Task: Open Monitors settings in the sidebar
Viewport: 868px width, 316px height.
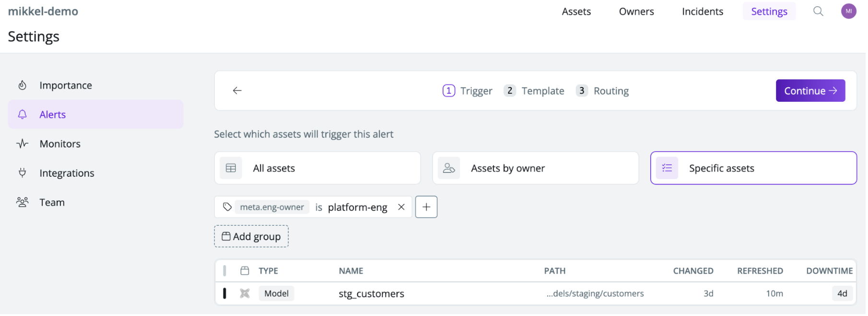Action: click(x=60, y=144)
